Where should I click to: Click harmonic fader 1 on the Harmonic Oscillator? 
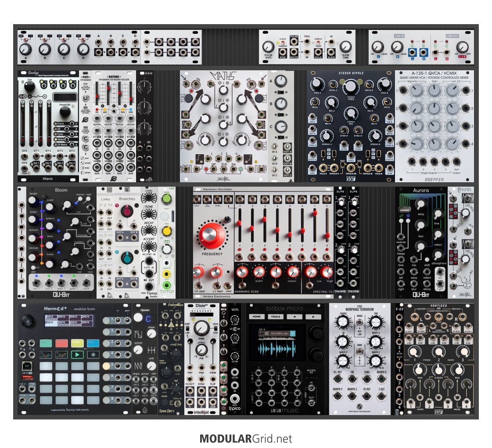pyautogui.click(x=240, y=224)
